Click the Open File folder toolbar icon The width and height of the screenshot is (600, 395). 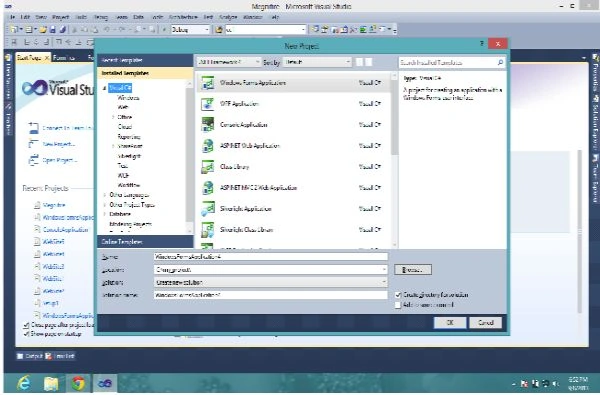[x=43, y=29]
